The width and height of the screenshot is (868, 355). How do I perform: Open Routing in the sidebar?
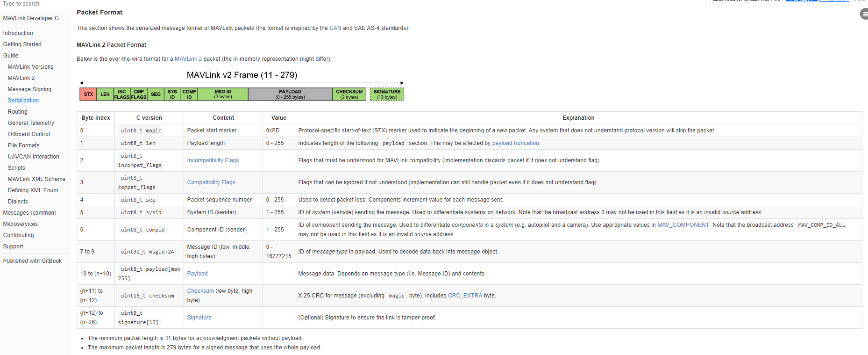pos(18,112)
